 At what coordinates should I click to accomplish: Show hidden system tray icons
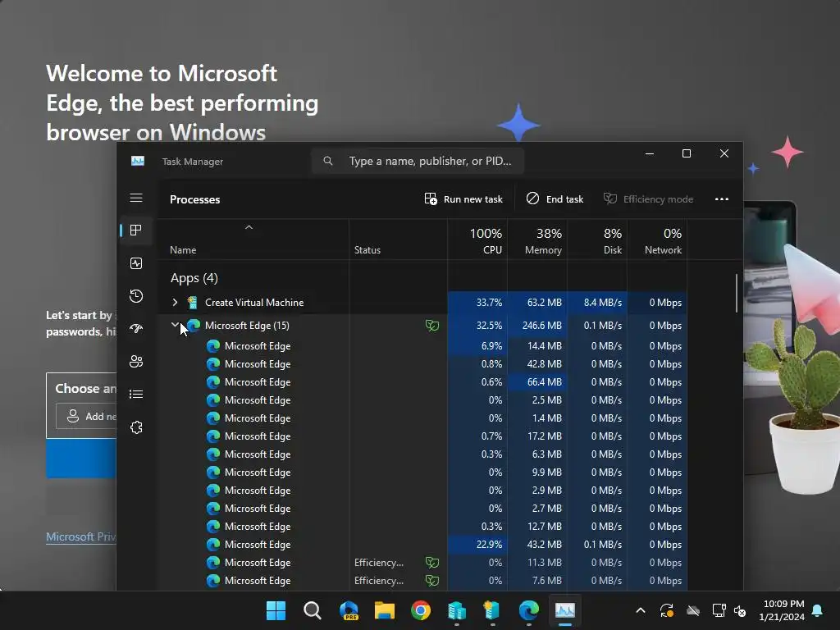640,610
